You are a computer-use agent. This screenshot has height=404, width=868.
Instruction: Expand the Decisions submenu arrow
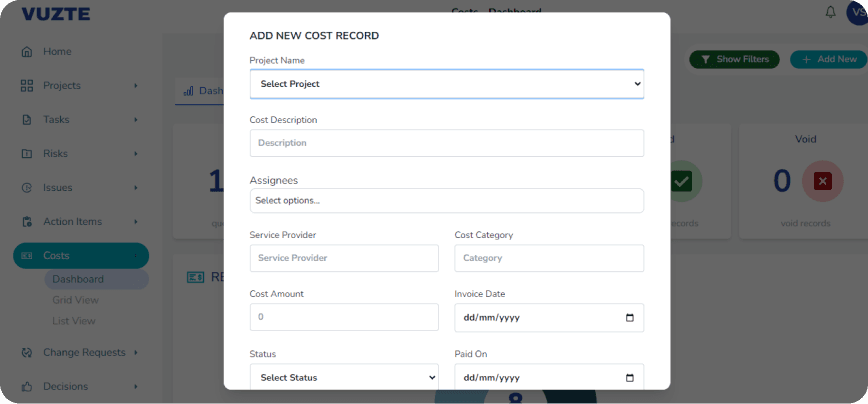(x=136, y=386)
